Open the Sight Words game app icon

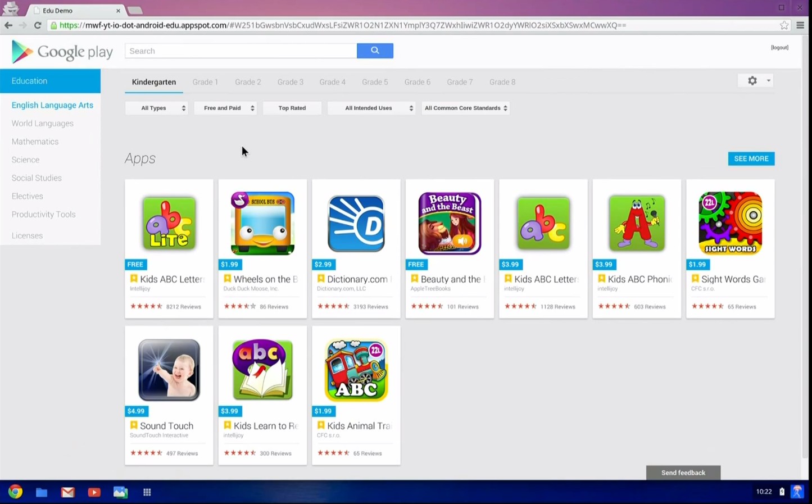point(730,223)
